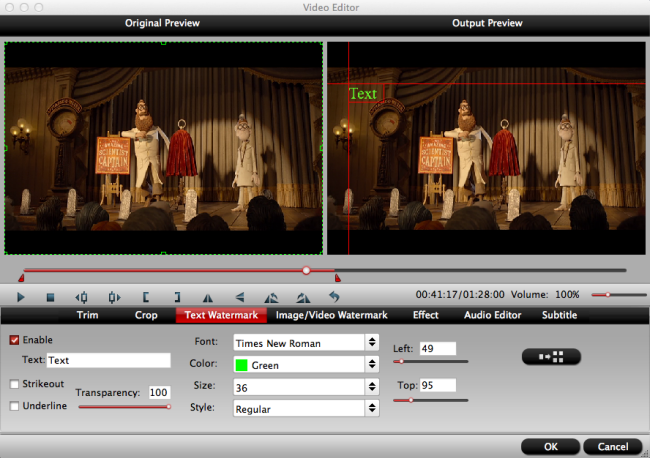The width and height of the screenshot is (650, 458).
Task: Click the top crop handle in Original Preview
Action: pyautogui.click(x=163, y=43)
